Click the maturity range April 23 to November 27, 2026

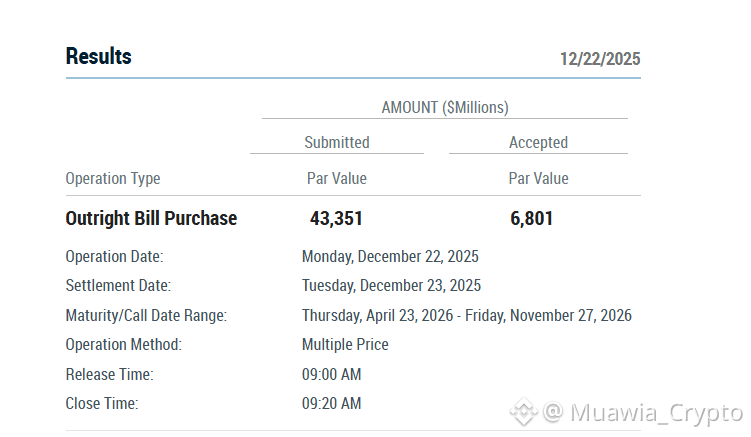pyautogui.click(x=466, y=316)
